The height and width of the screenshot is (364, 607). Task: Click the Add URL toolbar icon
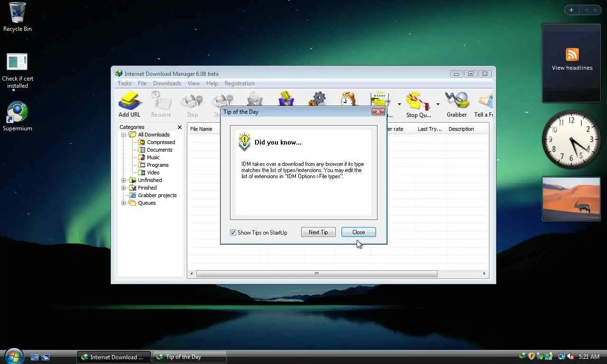tap(129, 104)
